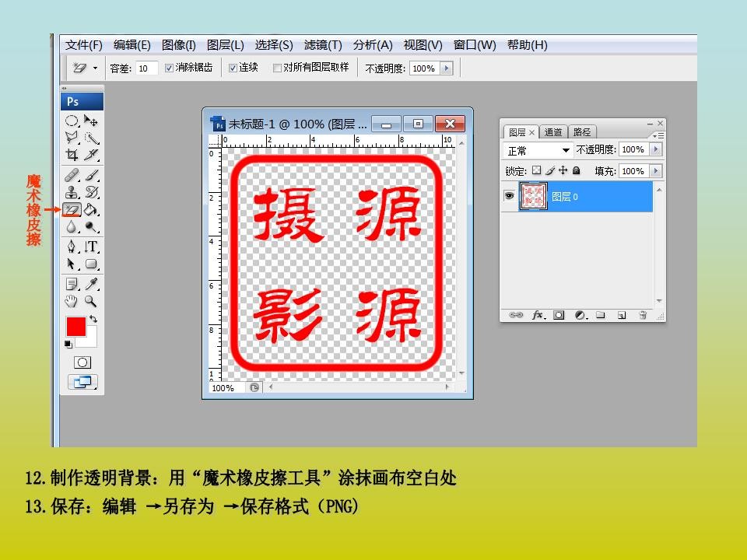Create a new layer group
Viewport: 747px width, 560px height.
pyautogui.click(x=601, y=315)
